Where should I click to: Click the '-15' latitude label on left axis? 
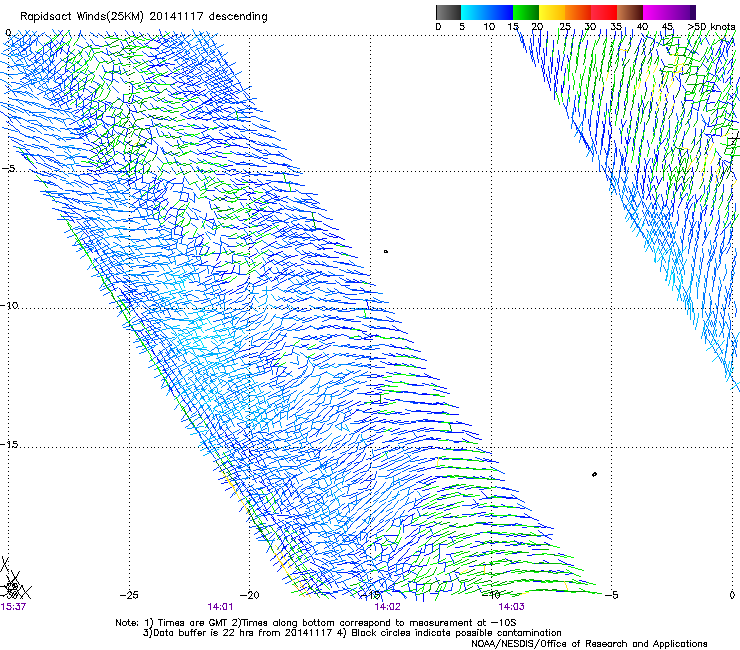click(9, 445)
